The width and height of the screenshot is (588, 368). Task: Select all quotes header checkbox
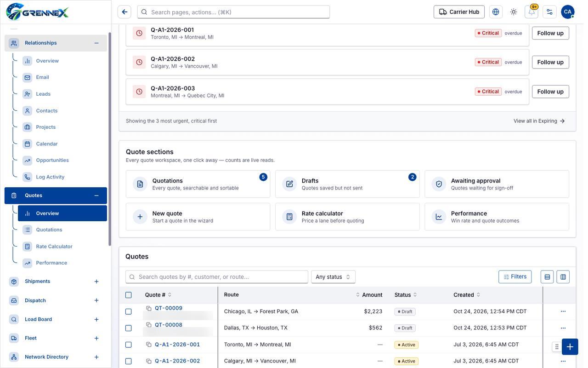point(129,295)
